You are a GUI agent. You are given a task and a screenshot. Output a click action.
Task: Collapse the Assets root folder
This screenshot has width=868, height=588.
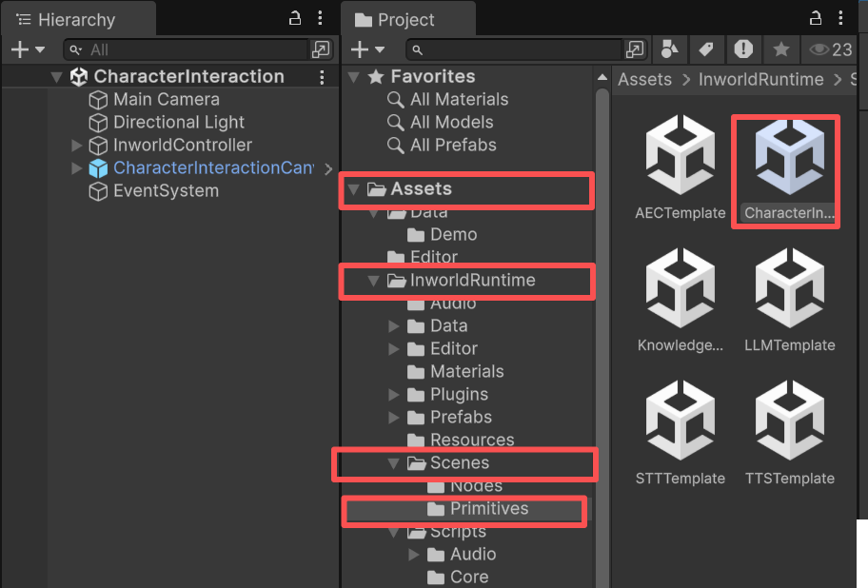354,189
